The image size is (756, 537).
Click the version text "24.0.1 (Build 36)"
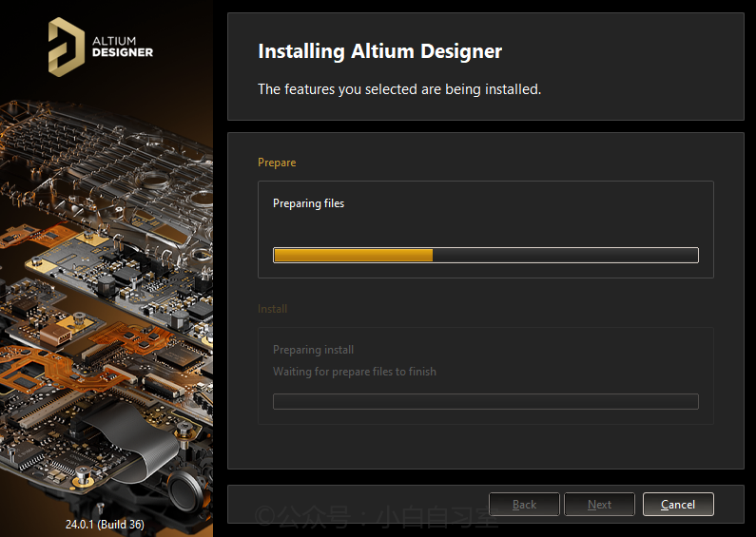coord(105,524)
